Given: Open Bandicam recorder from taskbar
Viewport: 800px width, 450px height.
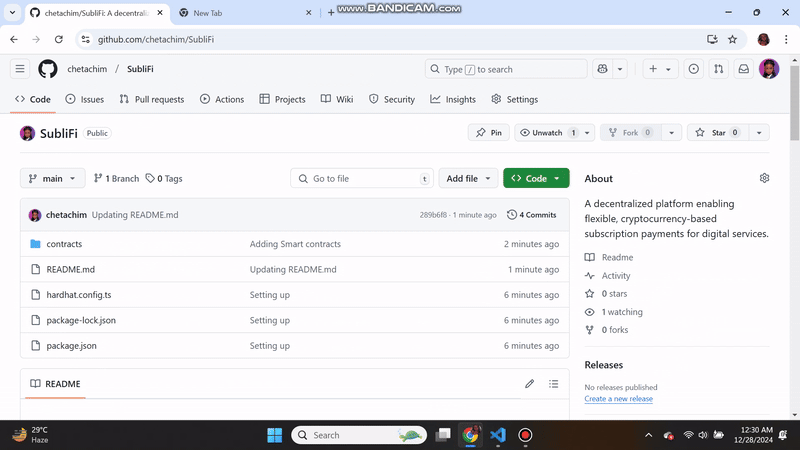Looking at the screenshot, I should click(525, 435).
